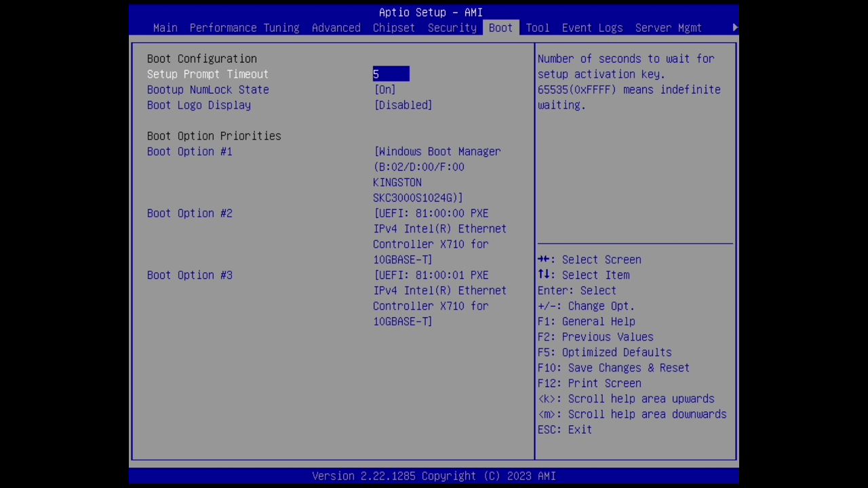Select the Boot tab

click(500, 28)
